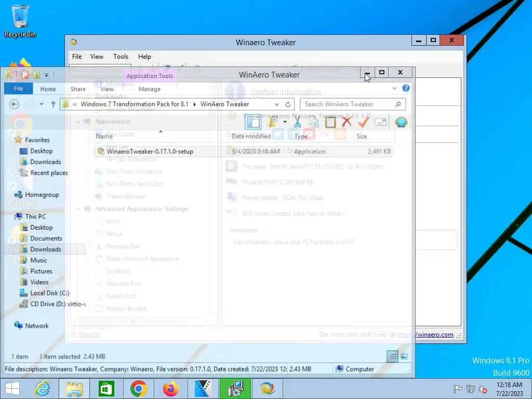The width and height of the screenshot is (532, 399).
Task: Open Tools menu in Winaero Tweaker window
Action: (x=121, y=56)
